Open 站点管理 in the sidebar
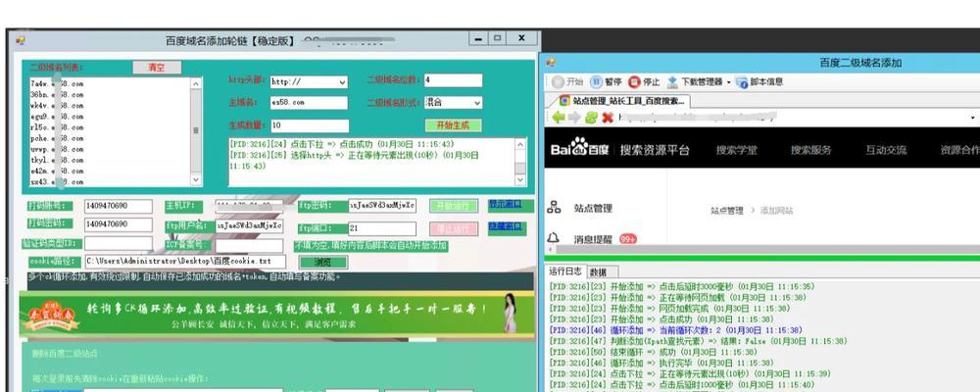The width and height of the screenshot is (980, 392). [x=593, y=208]
